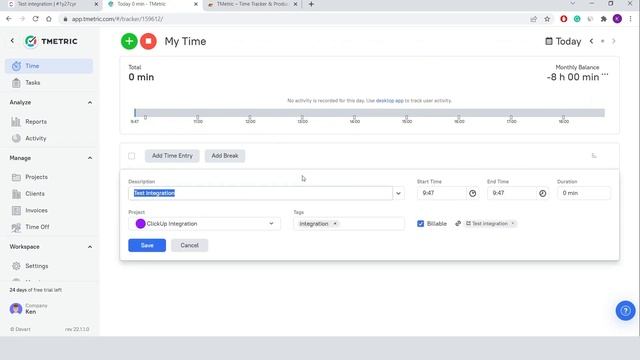
Task: Edit the End Time field
Action: [x=511, y=193]
